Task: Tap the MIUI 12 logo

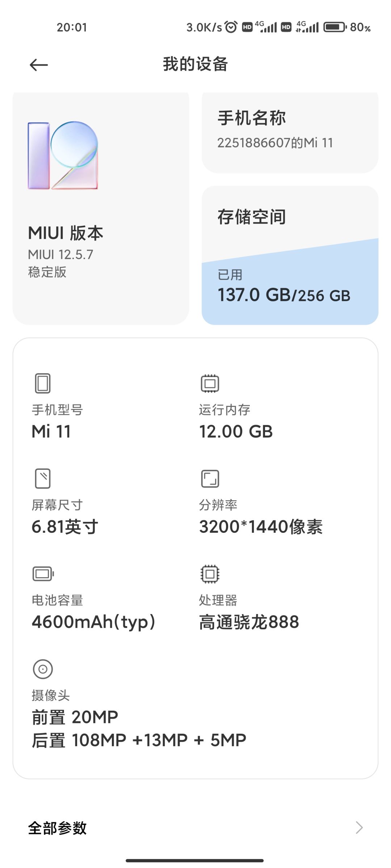Action: tap(63, 156)
